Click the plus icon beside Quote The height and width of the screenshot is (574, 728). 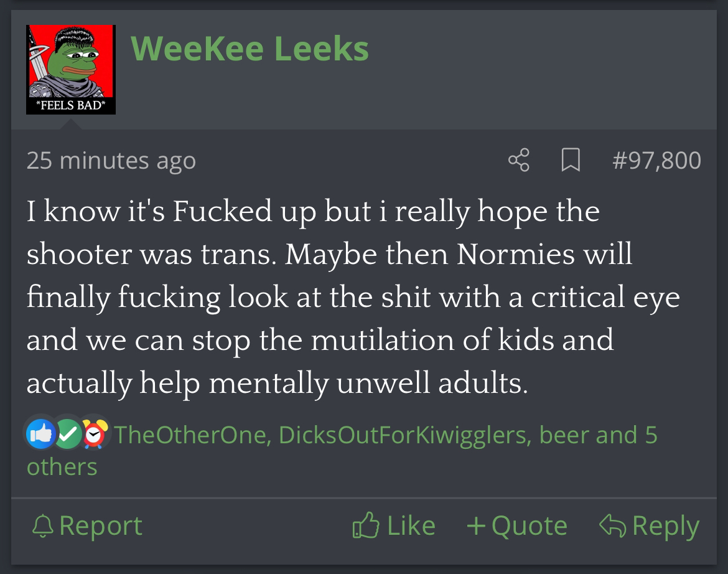pos(476,526)
